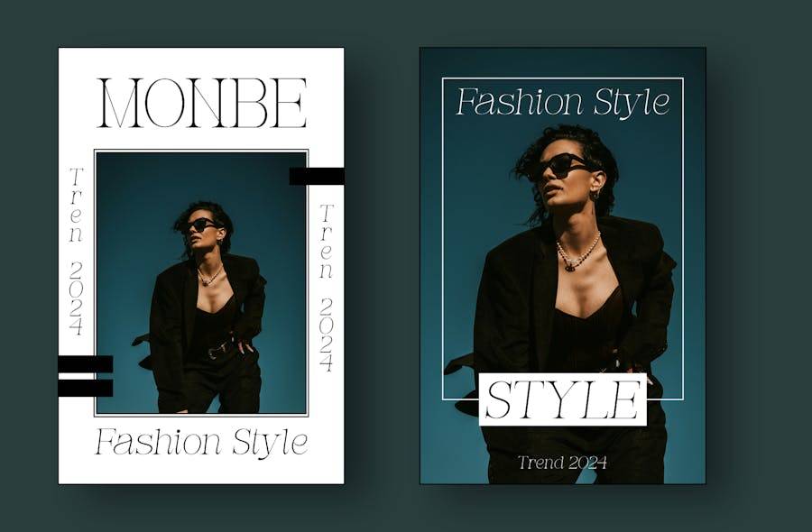Select the photo inside the white poster

pos(201,282)
